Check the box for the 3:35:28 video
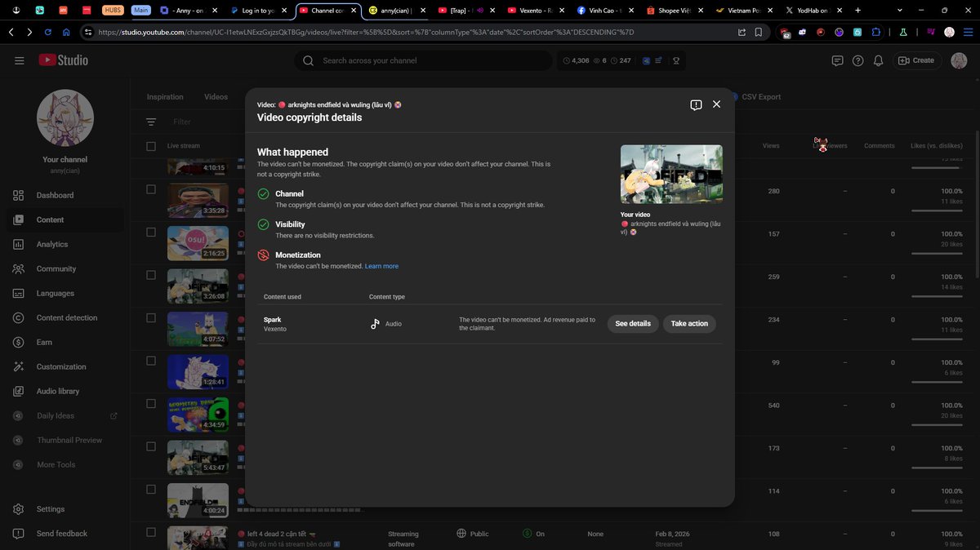The height and width of the screenshot is (550, 980). click(x=151, y=189)
